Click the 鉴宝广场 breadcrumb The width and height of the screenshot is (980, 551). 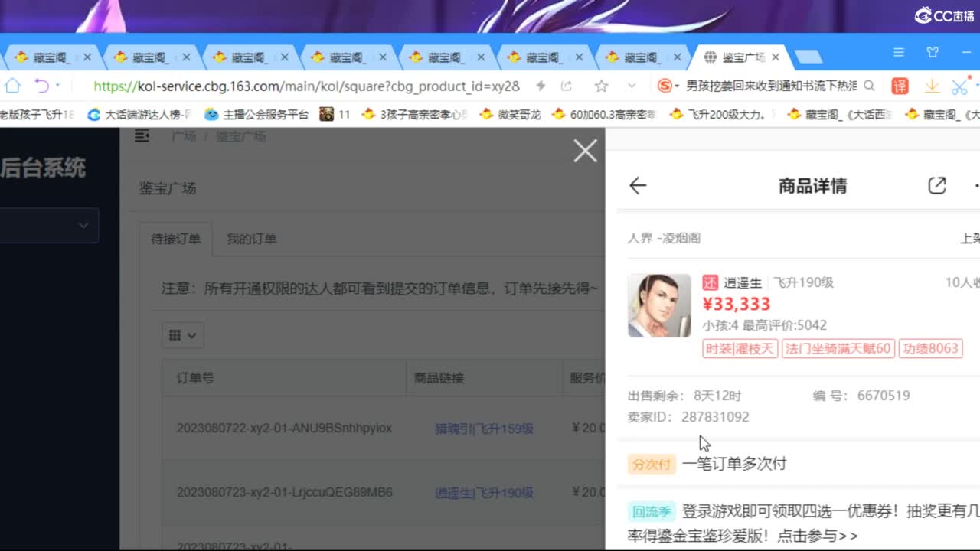pos(240,136)
